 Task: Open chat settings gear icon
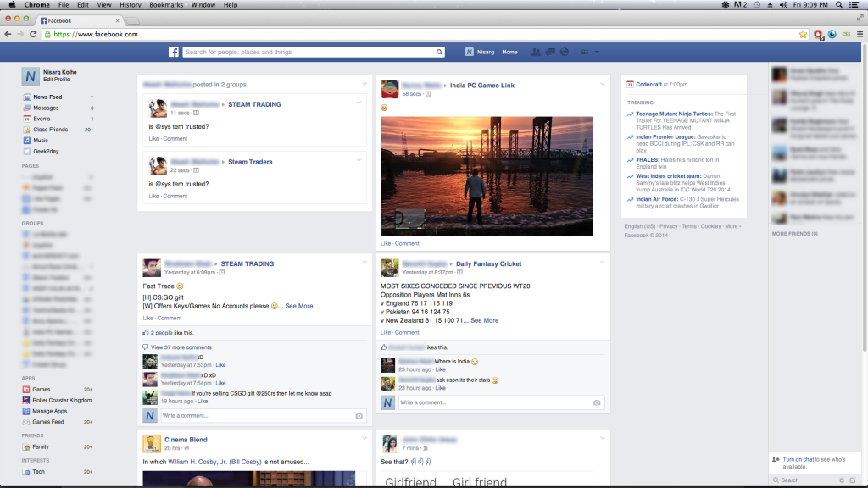(842, 480)
